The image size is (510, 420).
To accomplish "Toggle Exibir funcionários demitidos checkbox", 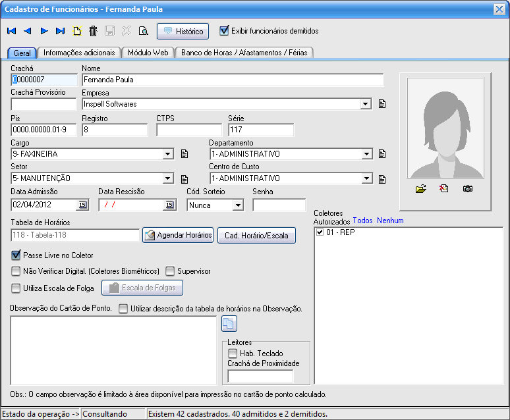I will pyautogui.click(x=225, y=30).
